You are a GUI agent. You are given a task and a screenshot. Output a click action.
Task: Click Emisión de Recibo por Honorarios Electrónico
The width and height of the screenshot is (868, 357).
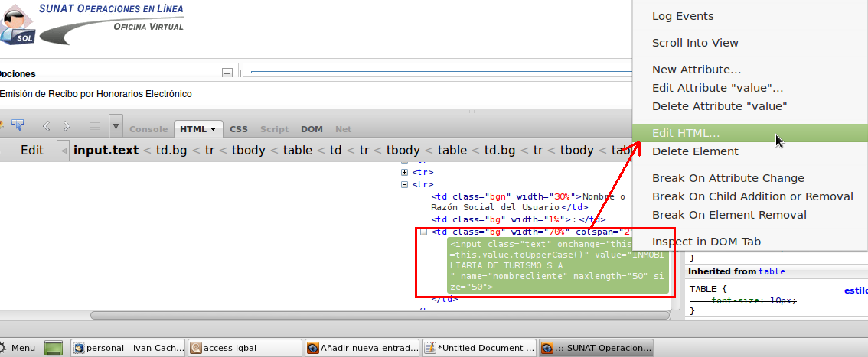pyautogui.click(x=96, y=94)
